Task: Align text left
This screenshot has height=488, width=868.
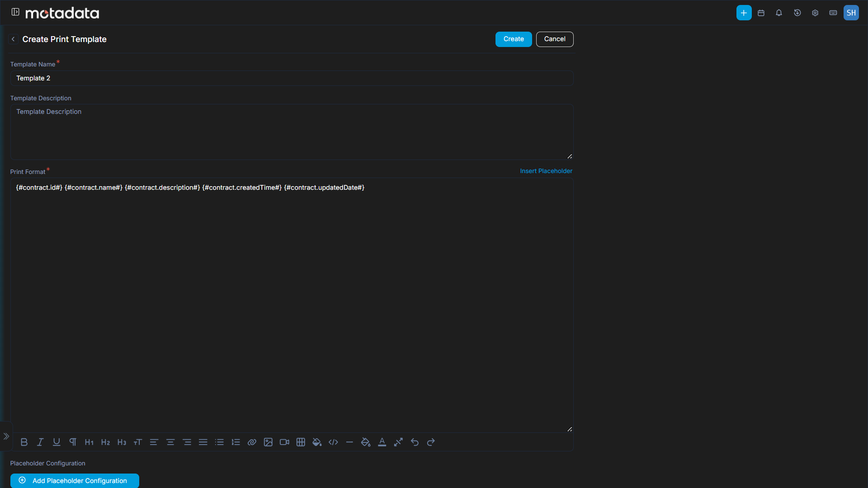Action: [x=154, y=442]
